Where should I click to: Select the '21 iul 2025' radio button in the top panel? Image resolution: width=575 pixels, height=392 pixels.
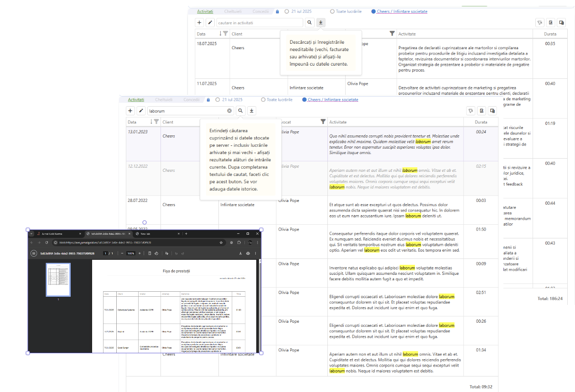pos(287,11)
